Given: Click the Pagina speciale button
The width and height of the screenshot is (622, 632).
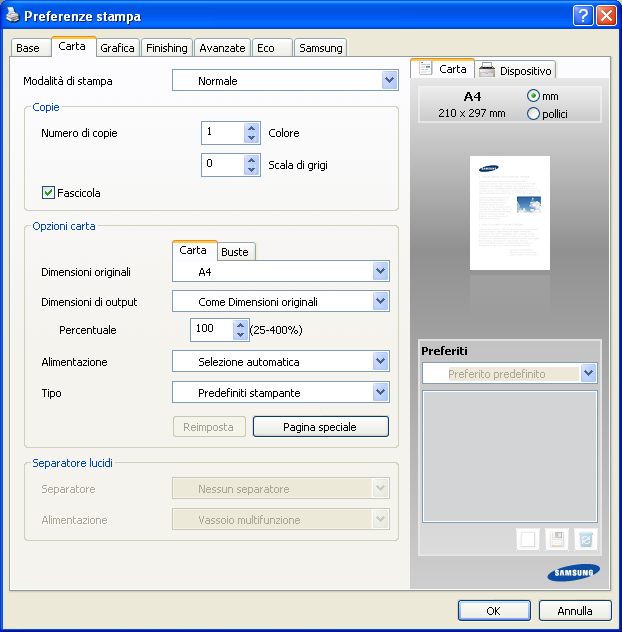Looking at the screenshot, I should click(x=320, y=426).
